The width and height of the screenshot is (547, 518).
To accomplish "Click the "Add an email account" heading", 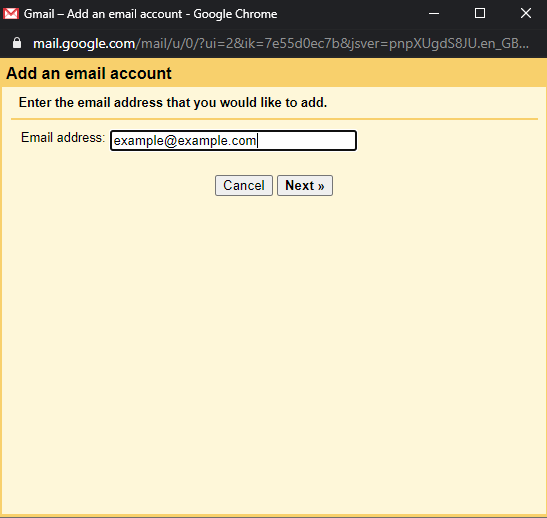I will 89,73.
